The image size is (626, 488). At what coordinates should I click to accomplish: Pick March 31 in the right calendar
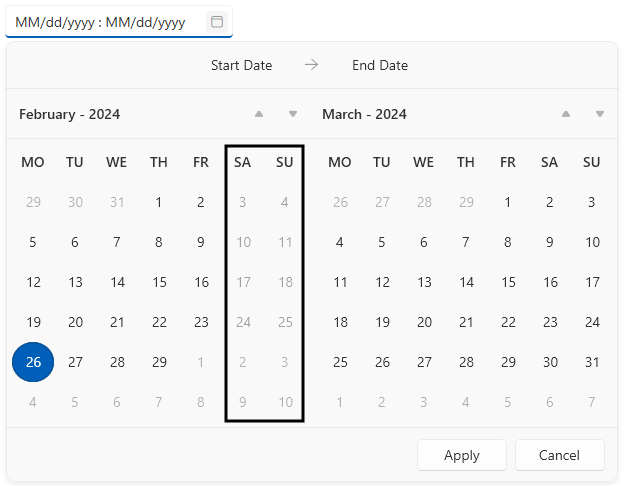tap(592, 362)
